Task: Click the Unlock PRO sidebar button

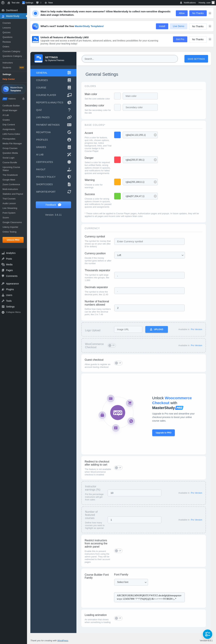Action: pos(13,240)
